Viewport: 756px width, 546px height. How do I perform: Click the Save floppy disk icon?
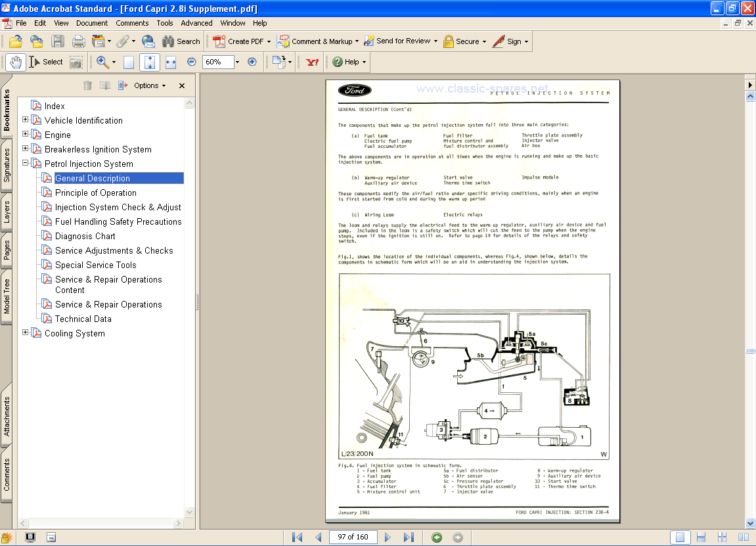[x=58, y=41]
